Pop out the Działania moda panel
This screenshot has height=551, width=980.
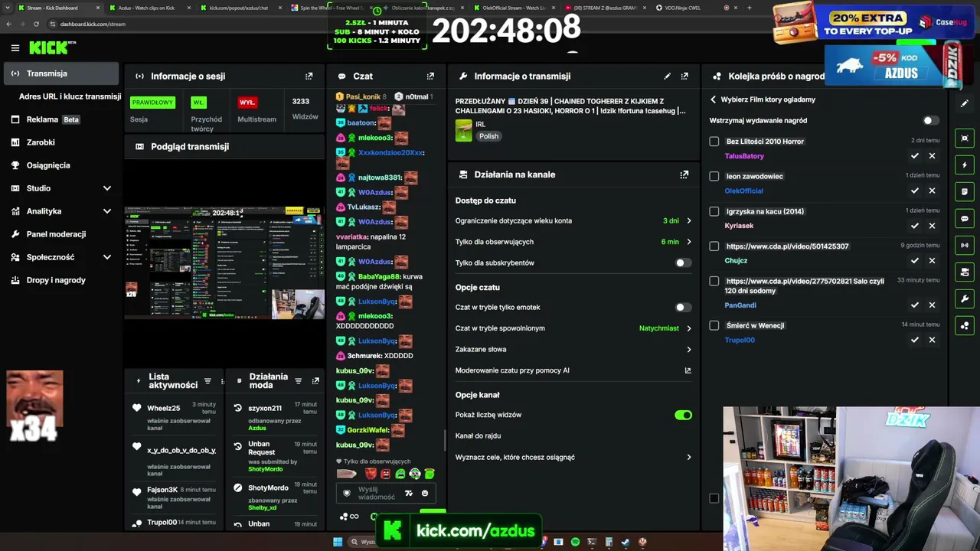pos(315,381)
